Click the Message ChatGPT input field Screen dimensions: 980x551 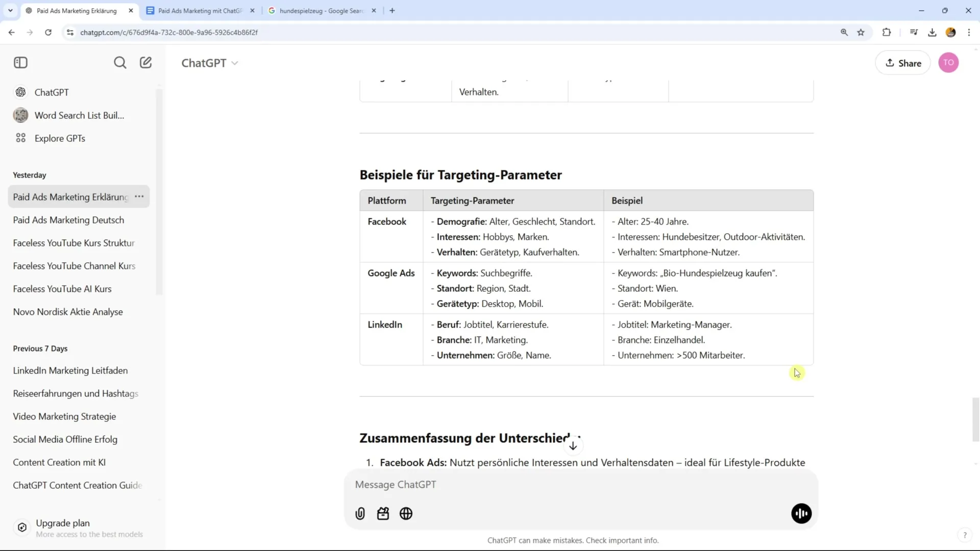pos(581,485)
